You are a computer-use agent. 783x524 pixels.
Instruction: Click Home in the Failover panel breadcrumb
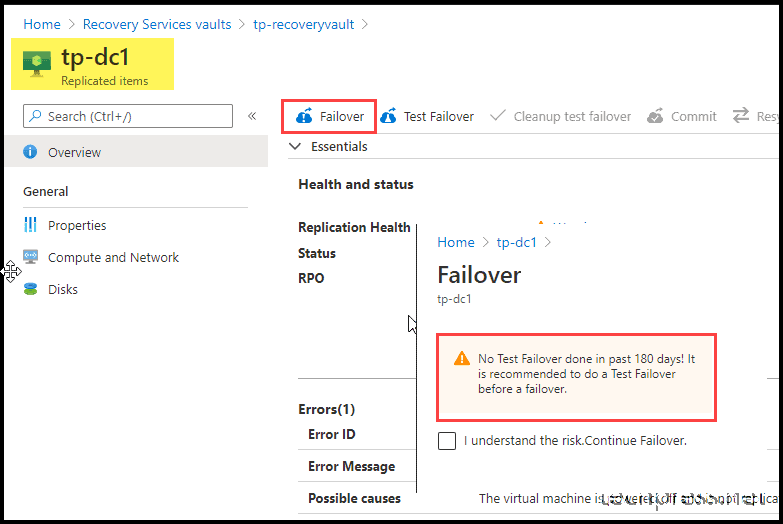tap(456, 242)
